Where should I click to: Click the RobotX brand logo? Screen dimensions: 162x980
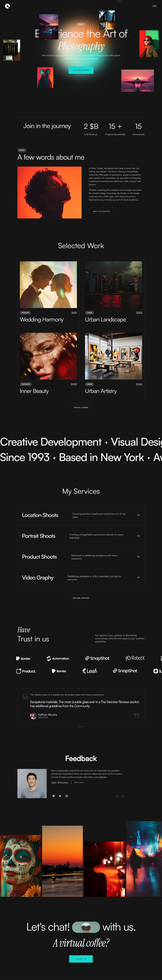point(135,658)
